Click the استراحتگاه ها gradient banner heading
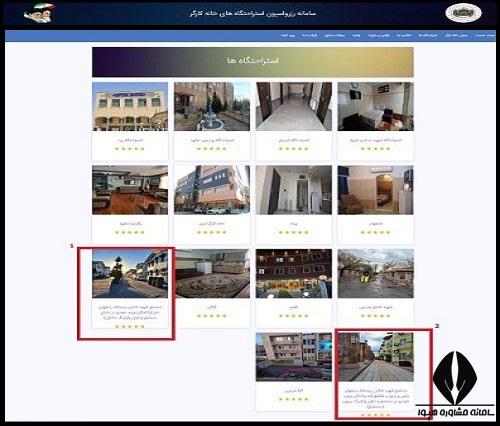500x426 pixels. point(253,61)
